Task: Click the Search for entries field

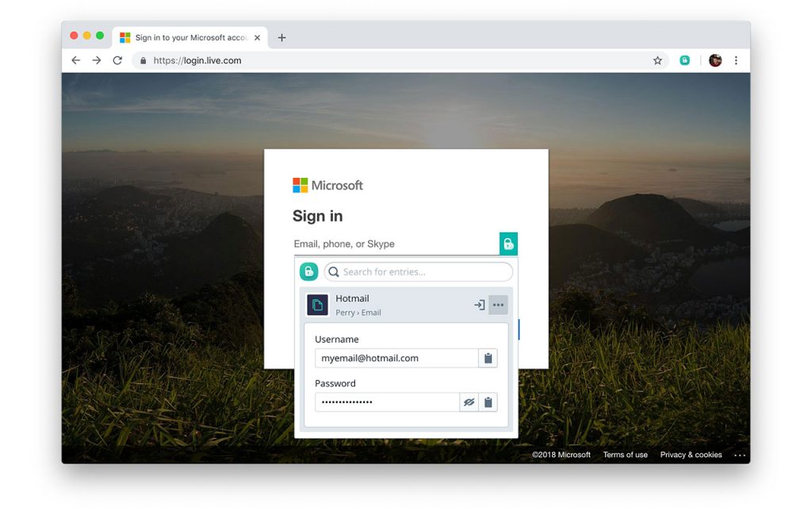Action: click(419, 271)
